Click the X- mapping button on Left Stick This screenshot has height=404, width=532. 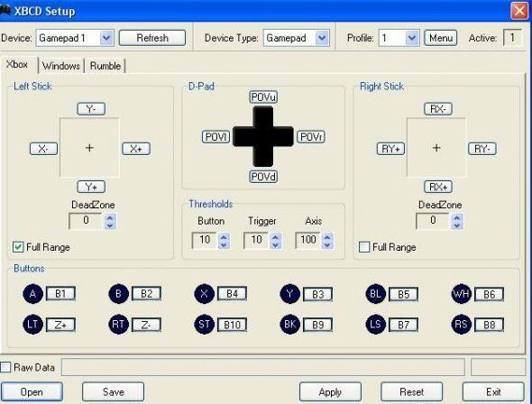[43, 149]
